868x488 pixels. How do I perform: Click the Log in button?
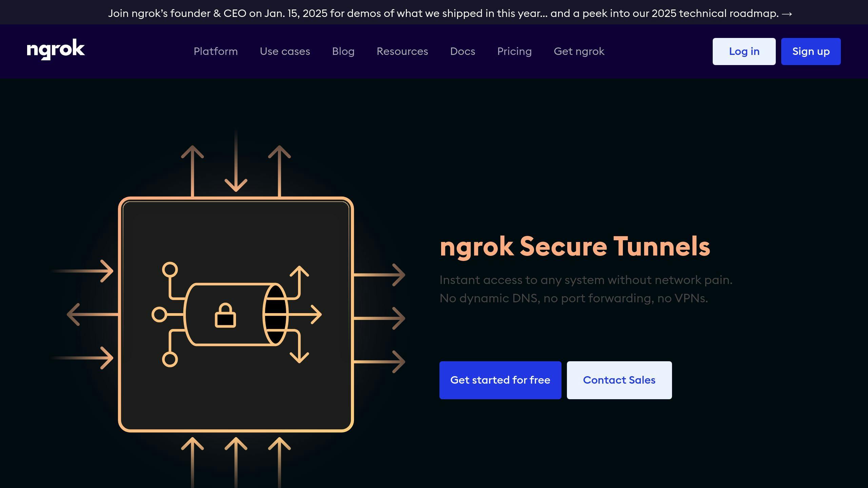point(744,52)
